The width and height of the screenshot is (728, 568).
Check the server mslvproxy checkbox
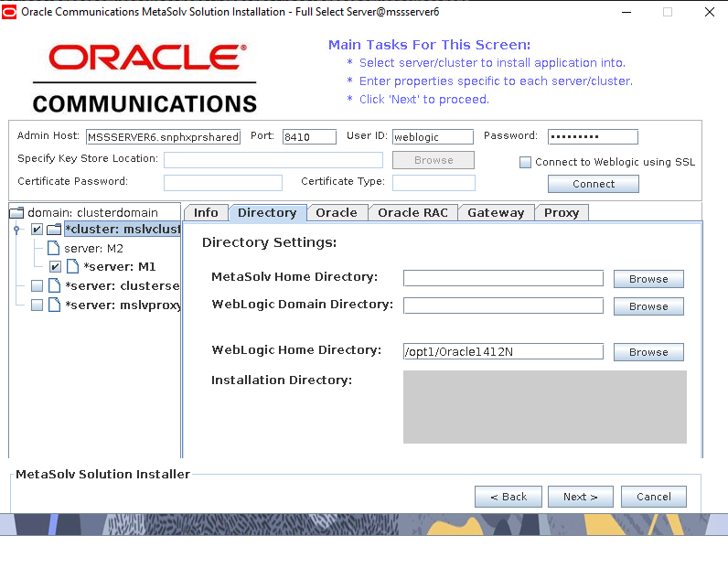[37, 305]
